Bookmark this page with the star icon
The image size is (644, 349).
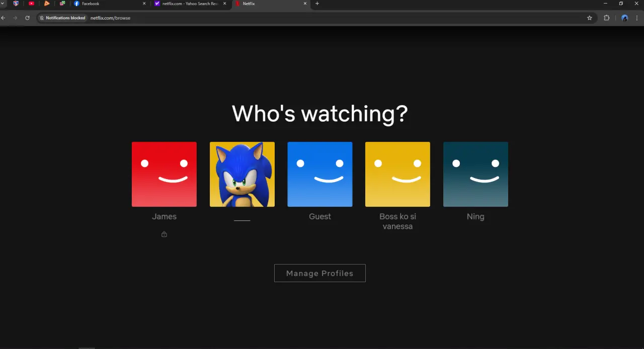590,18
